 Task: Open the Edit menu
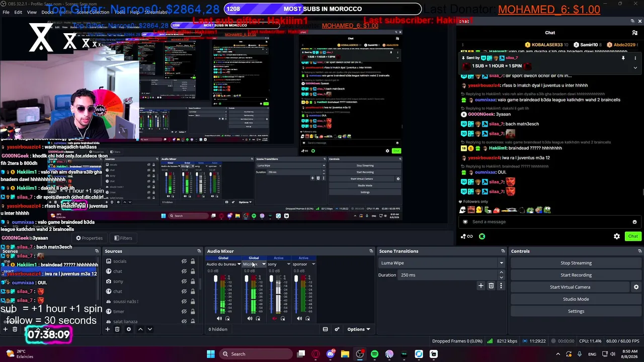point(18,12)
